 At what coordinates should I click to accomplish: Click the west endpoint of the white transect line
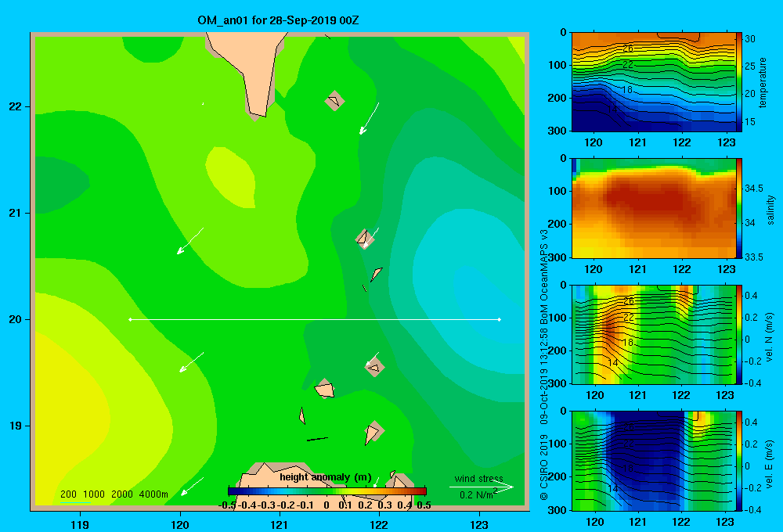[130, 319]
